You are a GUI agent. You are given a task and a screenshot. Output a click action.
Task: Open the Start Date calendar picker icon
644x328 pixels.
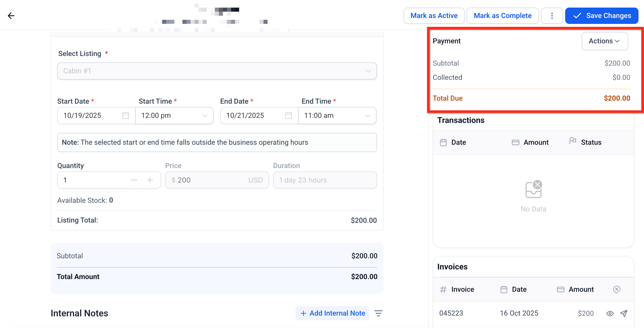126,116
